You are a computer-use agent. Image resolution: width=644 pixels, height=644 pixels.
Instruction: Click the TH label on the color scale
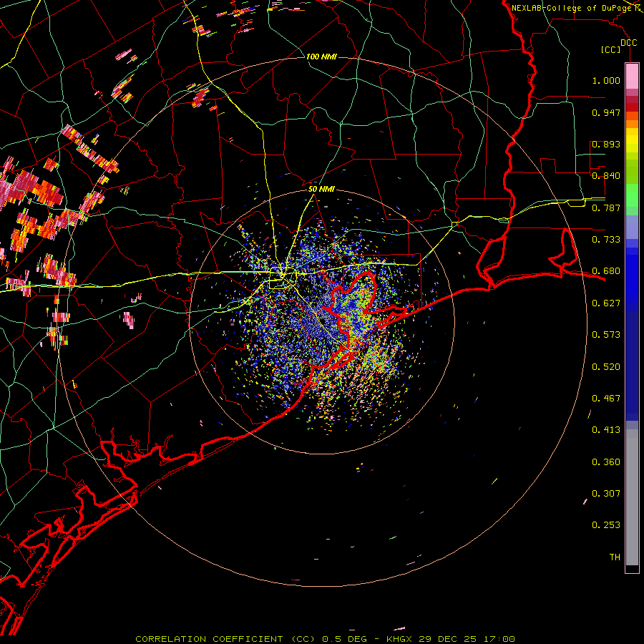615,557
